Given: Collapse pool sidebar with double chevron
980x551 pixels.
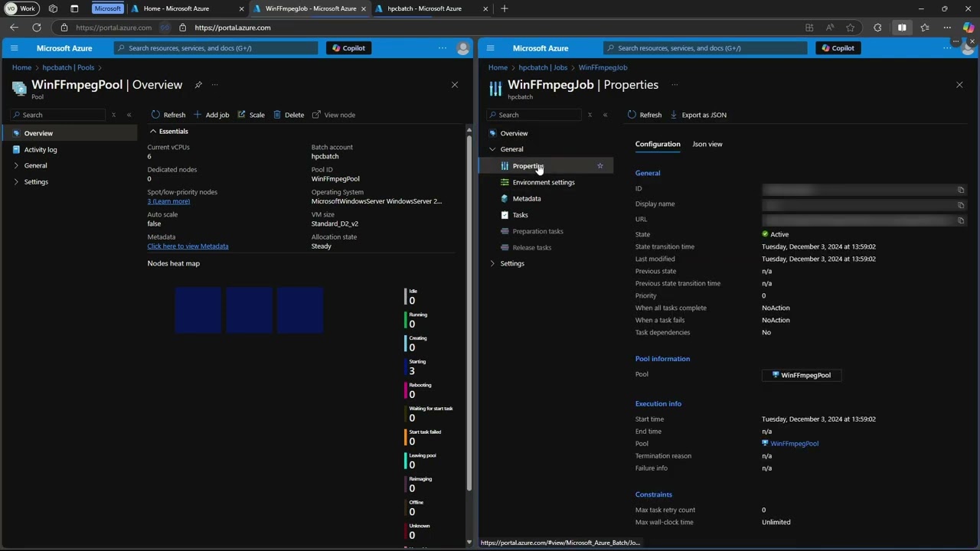Looking at the screenshot, I should pyautogui.click(x=129, y=115).
